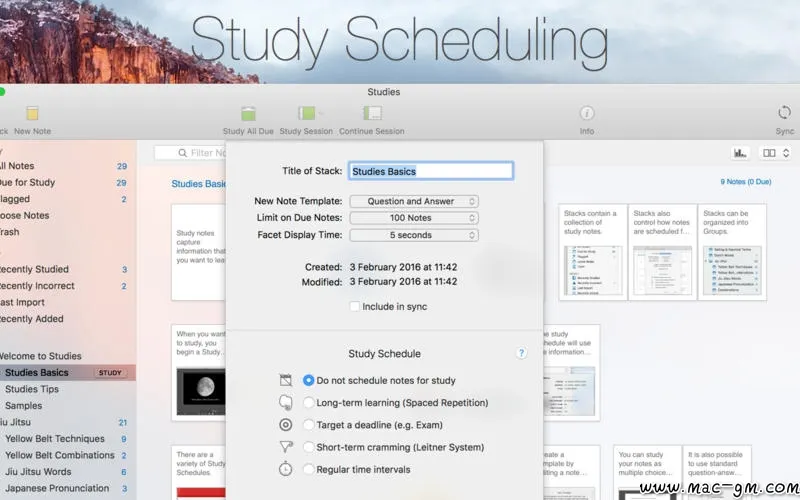Open the Facet Display Time dropdown
The width and height of the screenshot is (800, 500).
414,235
